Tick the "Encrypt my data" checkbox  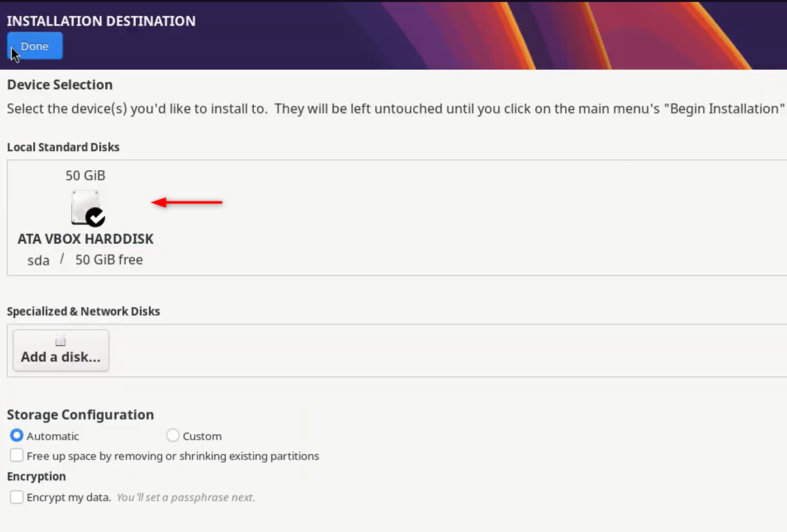17,497
